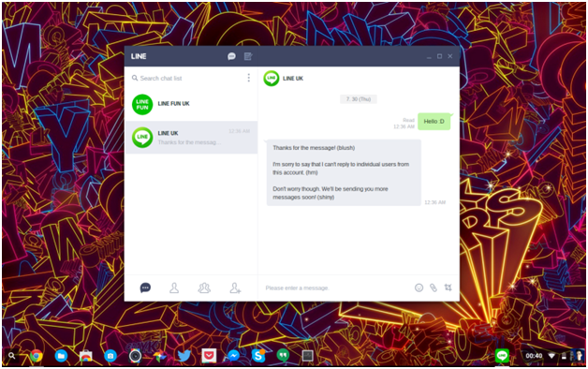Close the LINE window
This screenshot has height=369, width=588.
click(x=450, y=56)
